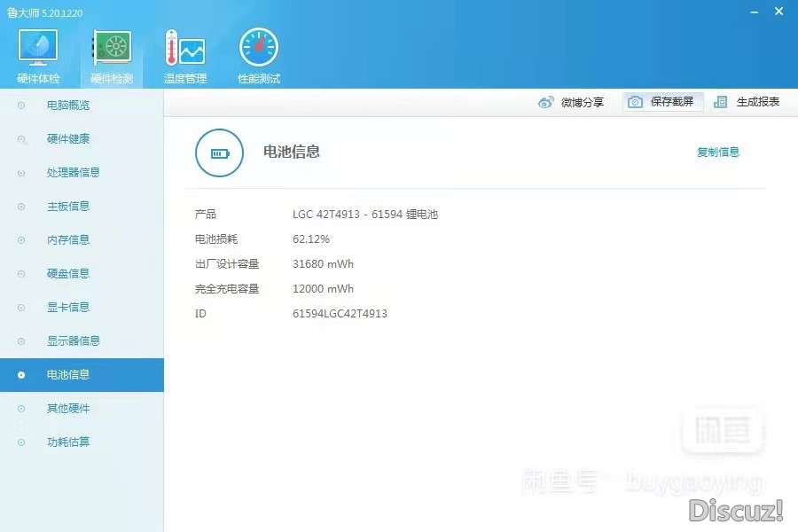Click the full charge value 12000 mWh
This screenshot has width=798, height=532.
323,289
